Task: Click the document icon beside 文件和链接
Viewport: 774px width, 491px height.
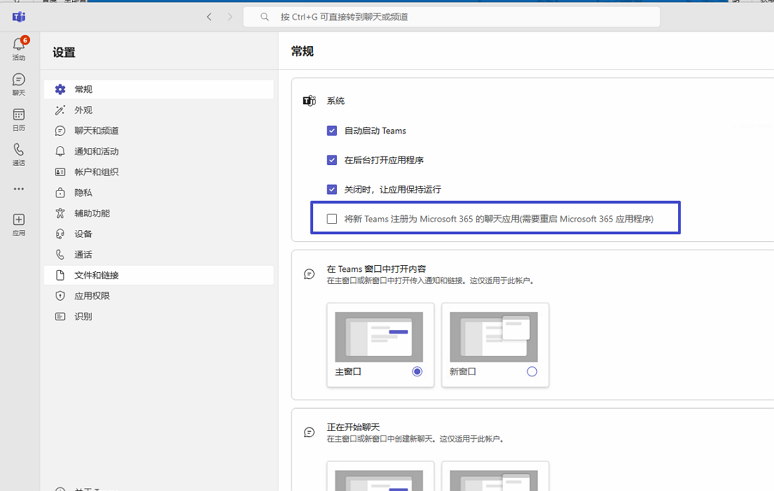Action: 60,275
